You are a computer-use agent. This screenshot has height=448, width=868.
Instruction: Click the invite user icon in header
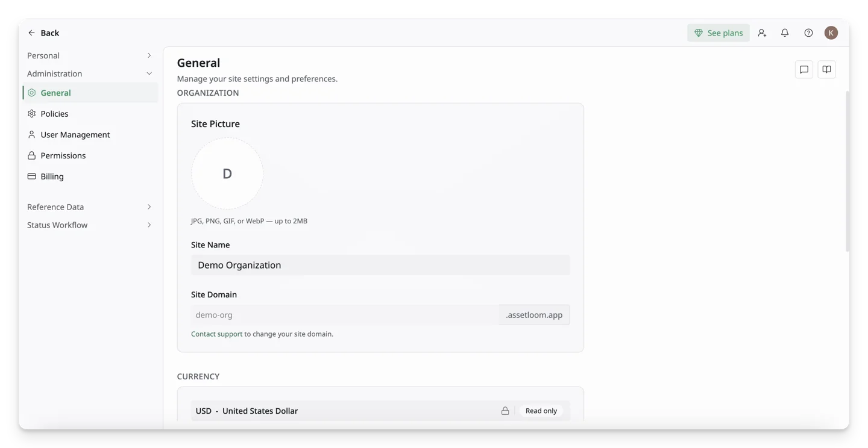tap(762, 33)
